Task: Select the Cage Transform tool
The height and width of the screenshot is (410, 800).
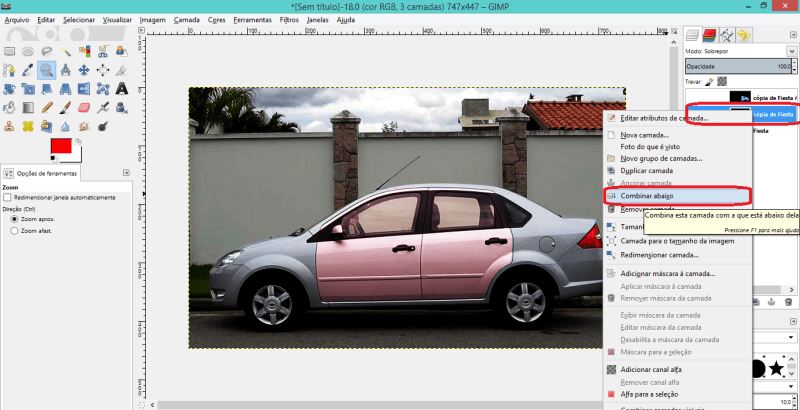Action: (x=103, y=89)
